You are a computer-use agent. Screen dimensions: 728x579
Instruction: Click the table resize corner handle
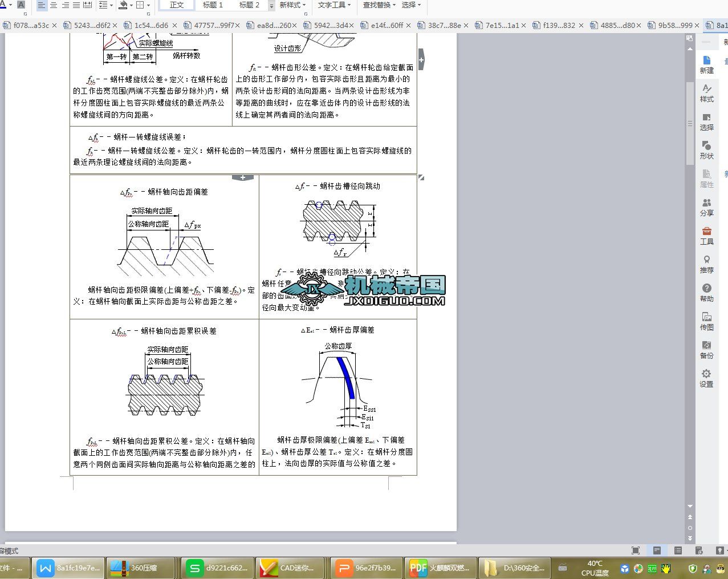pyautogui.click(x=421, y=178)
